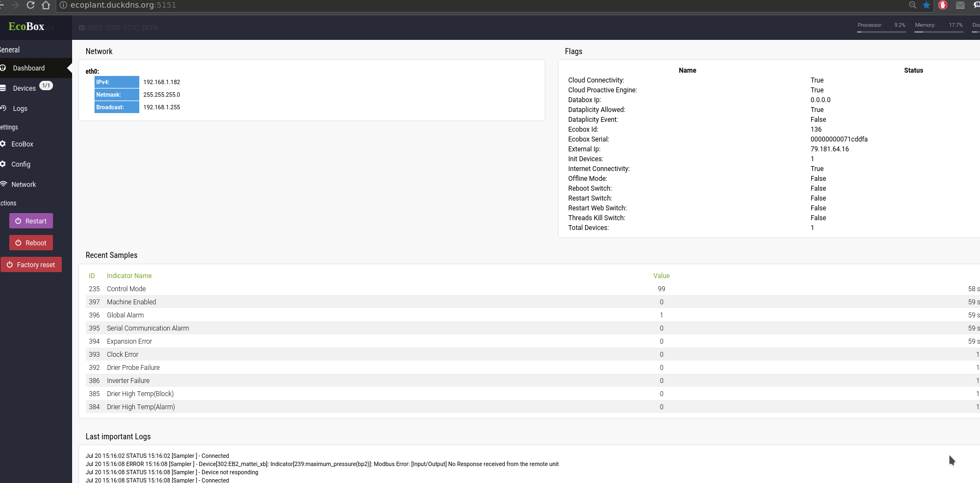The height and width of the screenshot is (483, 980).
Task: Click the Reboot button
Action: pyautogui.click(x=31, y=243)
